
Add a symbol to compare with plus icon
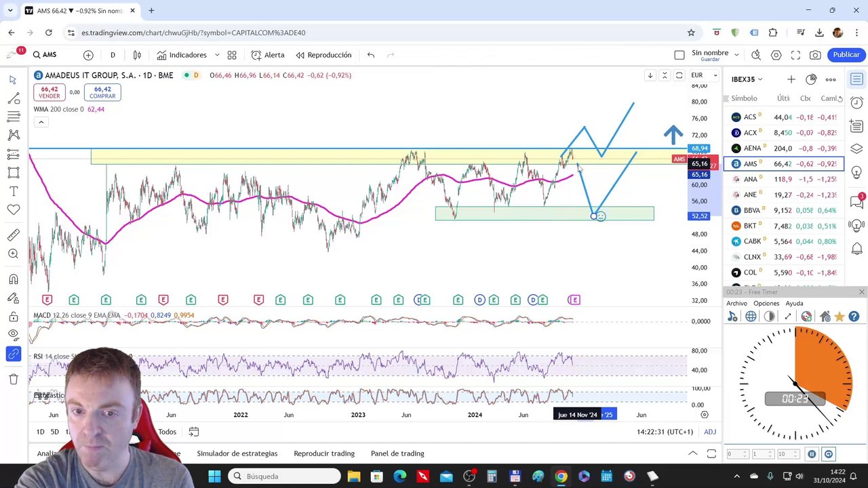(x=88, y=55)
